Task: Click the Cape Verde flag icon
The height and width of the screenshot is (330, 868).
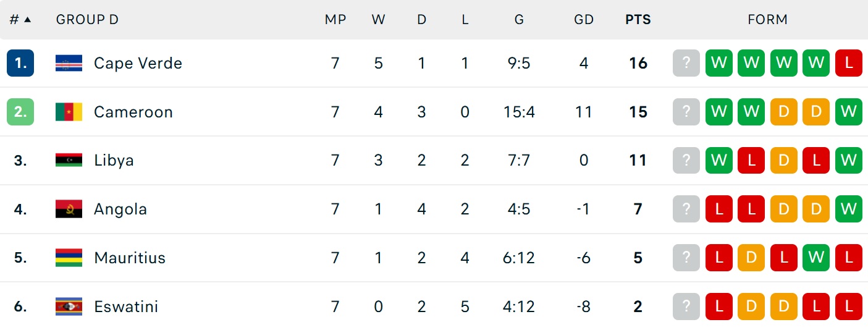Action: click(x=69, y=63)
